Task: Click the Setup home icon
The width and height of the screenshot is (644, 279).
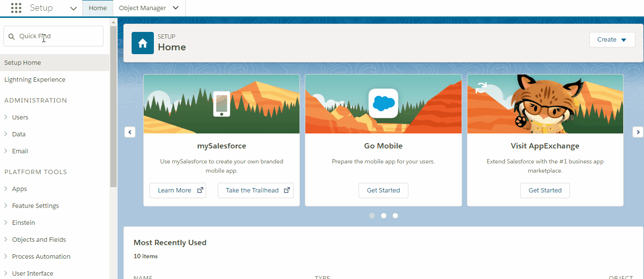Action: pyautogui.click(x=143, y=43)
